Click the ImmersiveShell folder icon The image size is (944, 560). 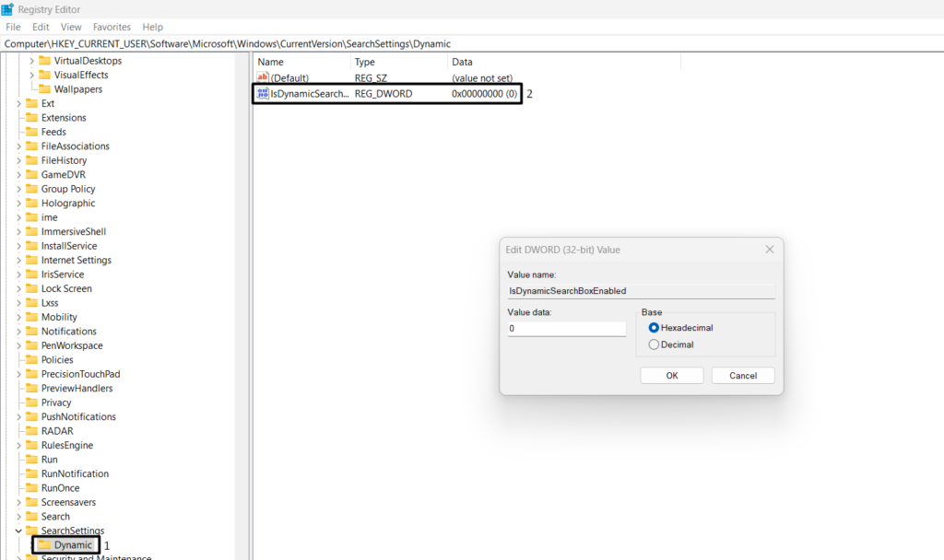32,231
